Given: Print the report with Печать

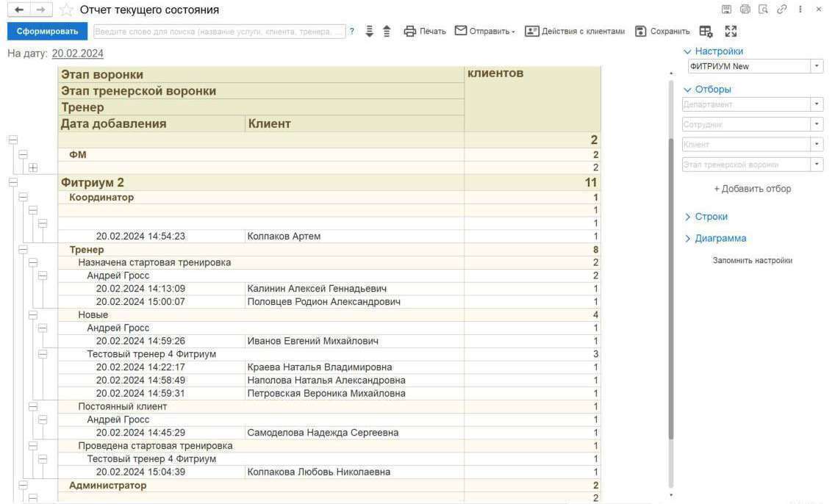Looking at the screenshot, I should (424, 32).
